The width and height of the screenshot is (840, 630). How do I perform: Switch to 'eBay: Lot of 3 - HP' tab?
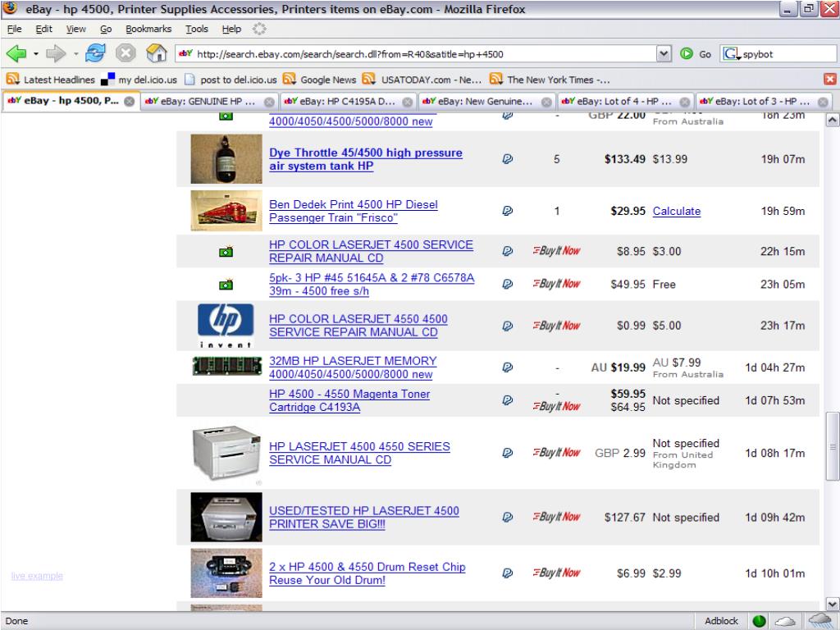click(764, 101)
